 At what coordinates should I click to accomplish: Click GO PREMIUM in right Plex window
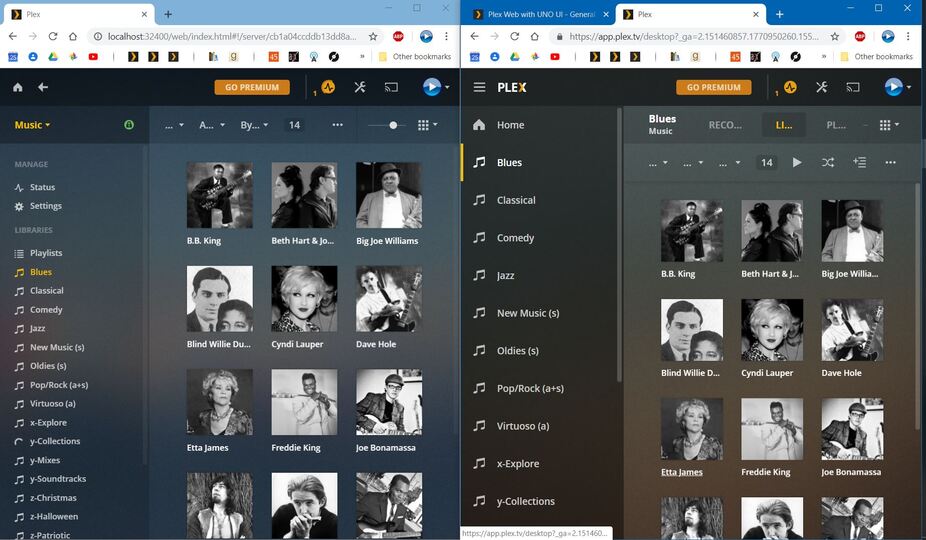pyautogui.click(x=713, y=87)
